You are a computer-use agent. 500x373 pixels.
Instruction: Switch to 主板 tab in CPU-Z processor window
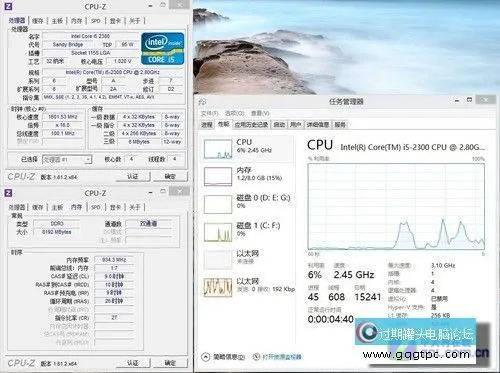click(x=57, y=21)
